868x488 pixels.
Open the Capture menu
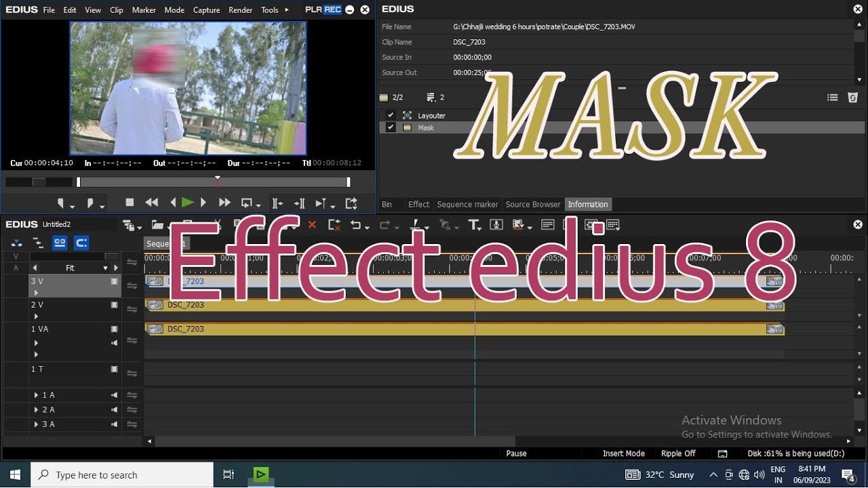click(x=206, y=10)
